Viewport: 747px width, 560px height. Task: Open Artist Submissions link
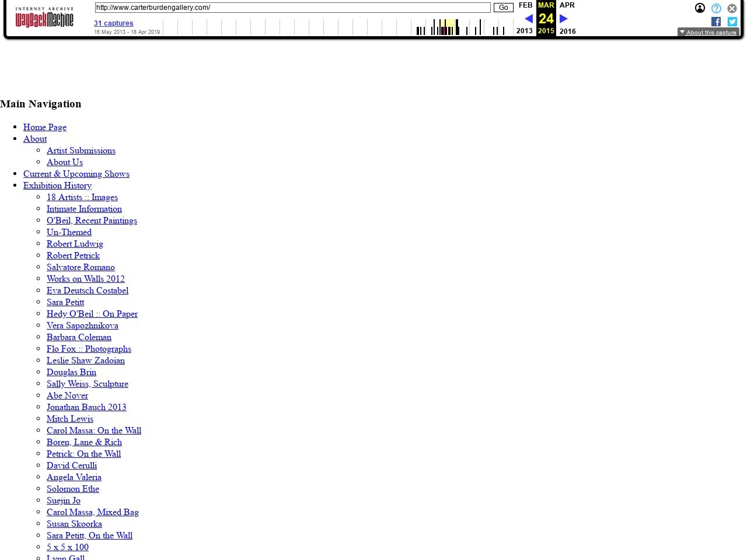(x=81, y=150)
